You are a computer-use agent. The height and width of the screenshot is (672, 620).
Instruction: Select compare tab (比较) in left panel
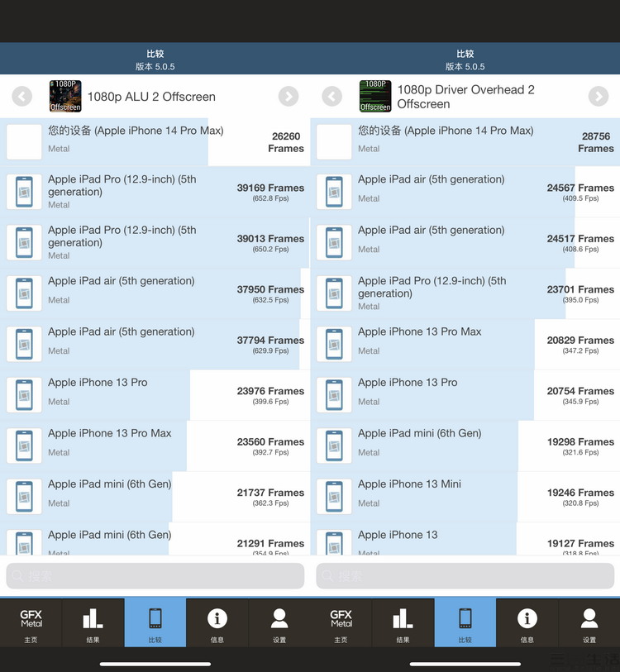pos(155,622)
